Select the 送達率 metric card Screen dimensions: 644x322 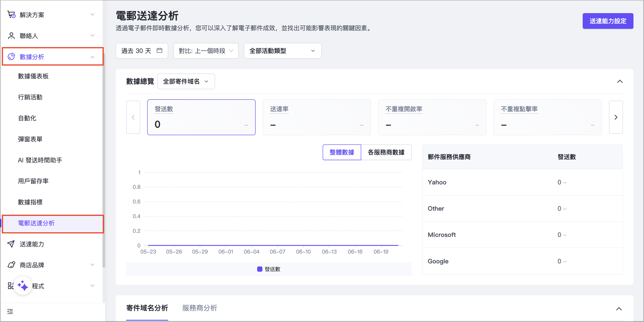click(317, 117)
